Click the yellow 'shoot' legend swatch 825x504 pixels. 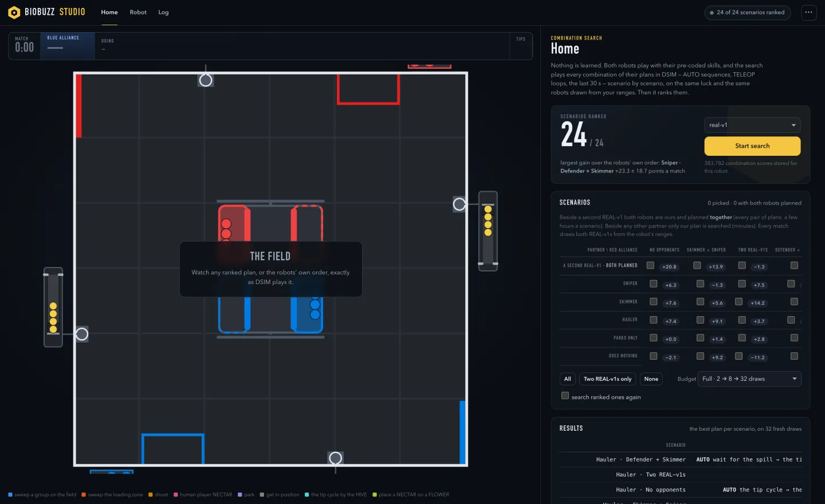tap(151, 495)
